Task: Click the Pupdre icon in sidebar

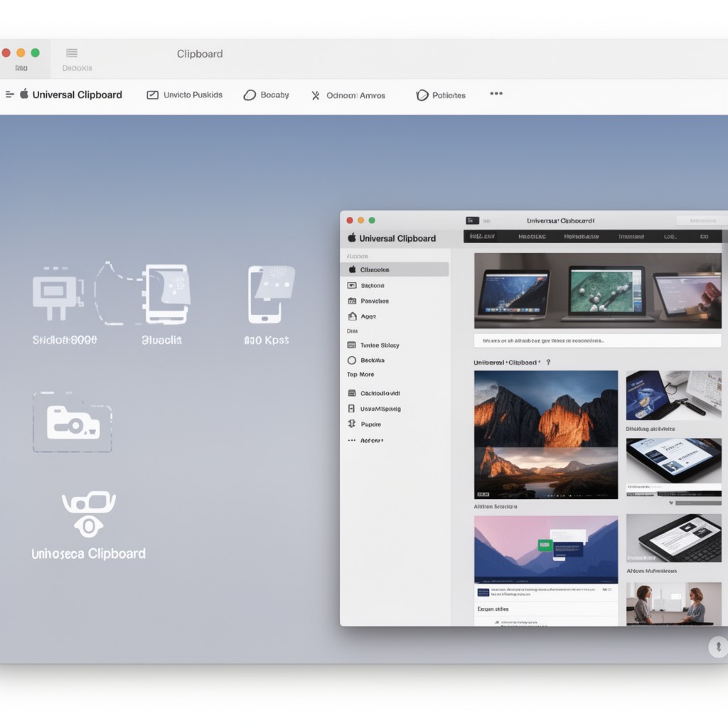Action: [x=351, y=424]
